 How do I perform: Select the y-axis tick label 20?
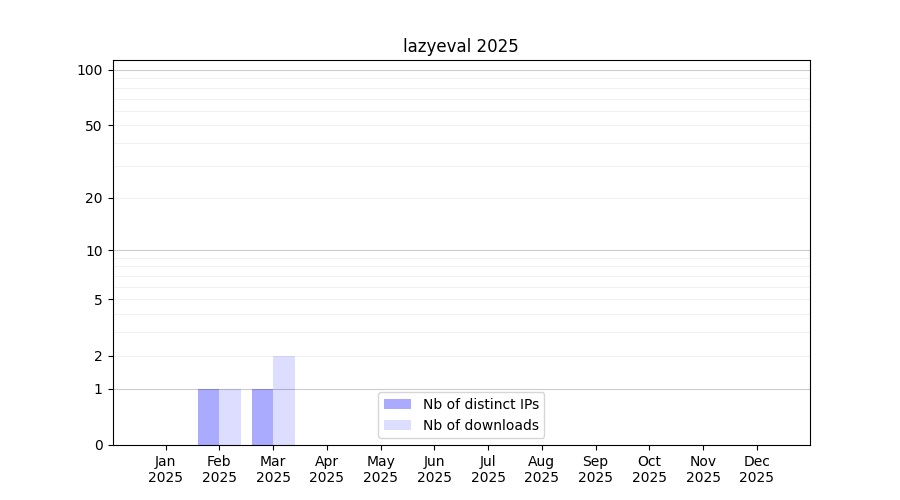tap(93, 198)
